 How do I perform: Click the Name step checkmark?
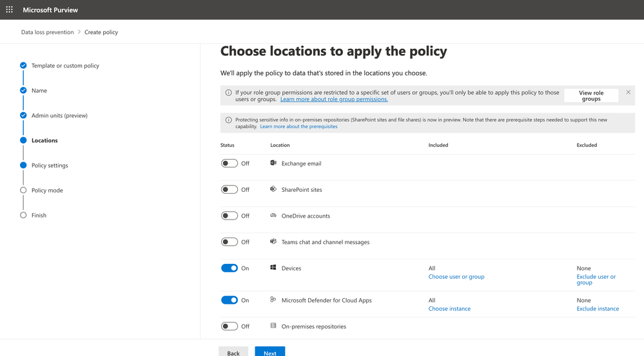tap(23, 90)
